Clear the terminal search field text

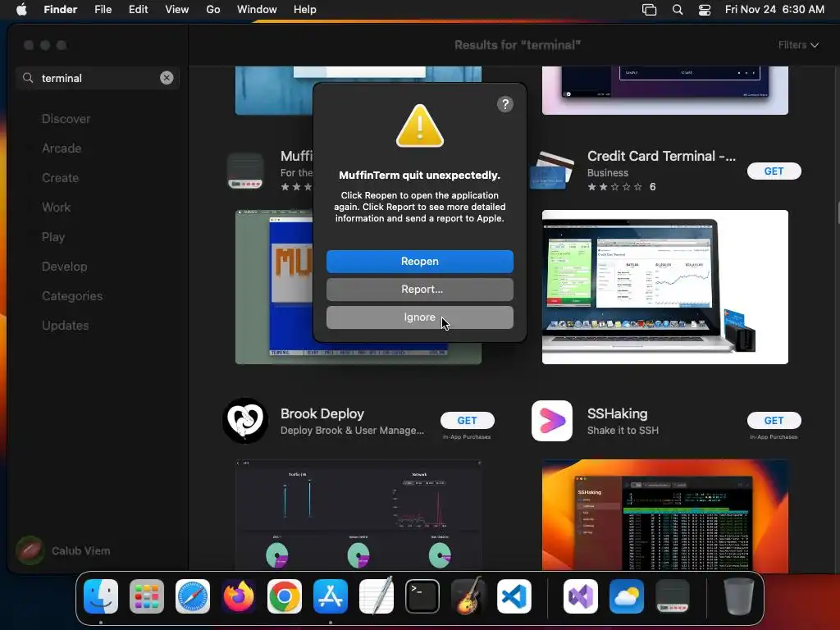pos(167,78)
